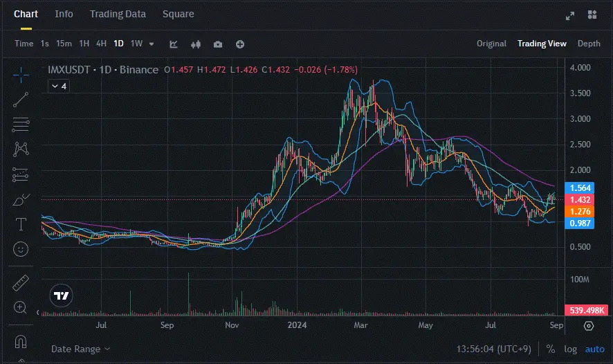Image resolution: width=613 pixels, height=364 pixels.
Task: Click the IMXUSDT symbol title
Action: (x=68, y=70)
